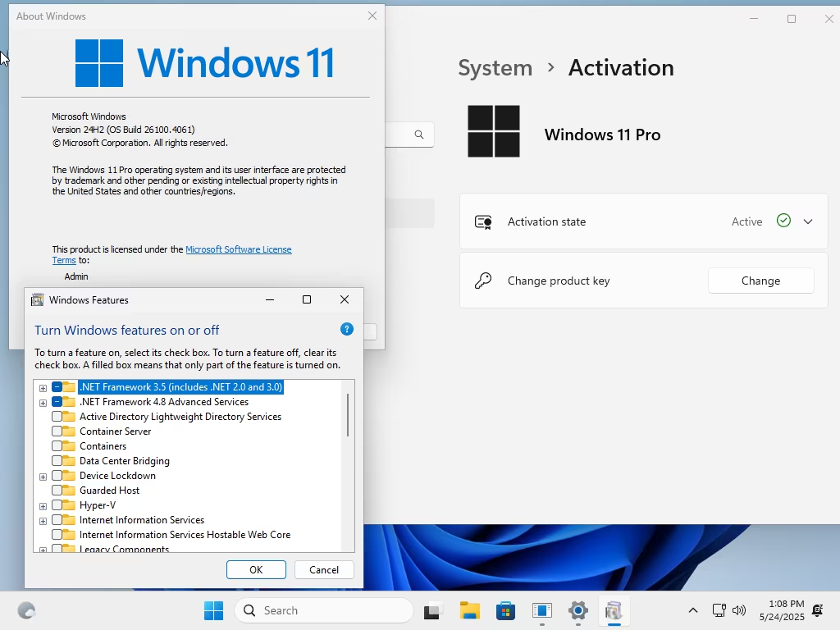Viewport: 840px width, 630px height.
Task: Expand the Device Lockdown node
Action: click(x=43, y=477)
